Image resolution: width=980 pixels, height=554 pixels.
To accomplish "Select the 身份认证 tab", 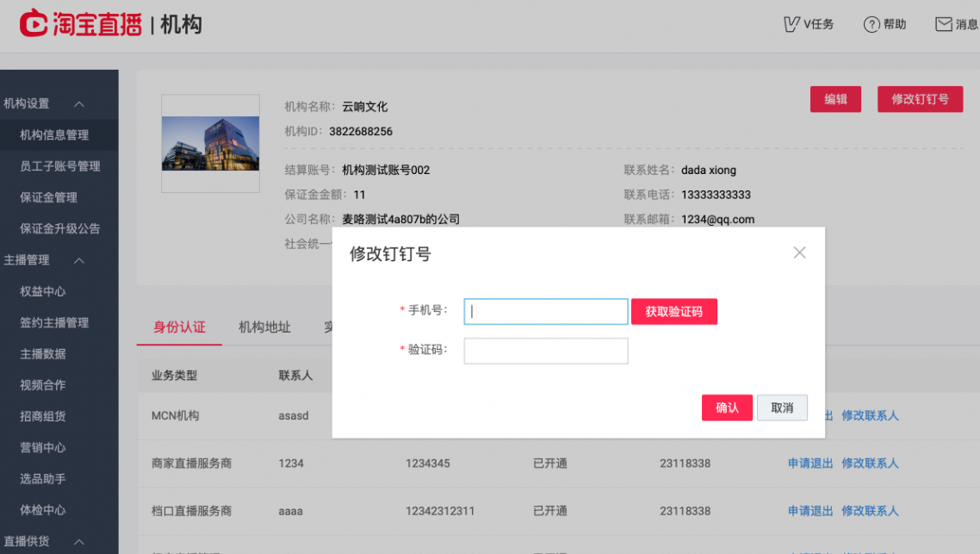I will click(179, 327).
